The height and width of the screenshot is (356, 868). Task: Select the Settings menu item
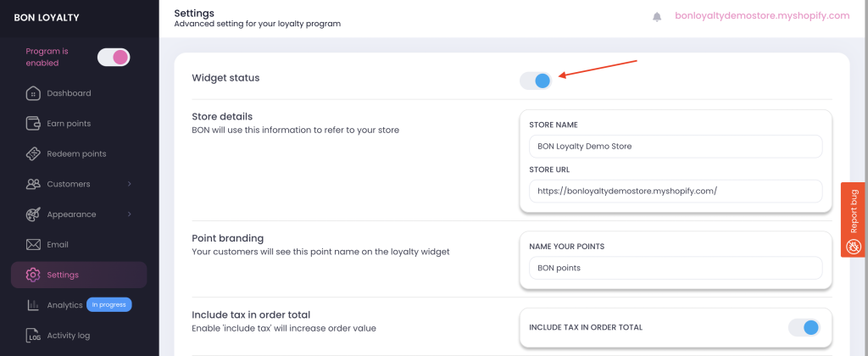[79, 275]
